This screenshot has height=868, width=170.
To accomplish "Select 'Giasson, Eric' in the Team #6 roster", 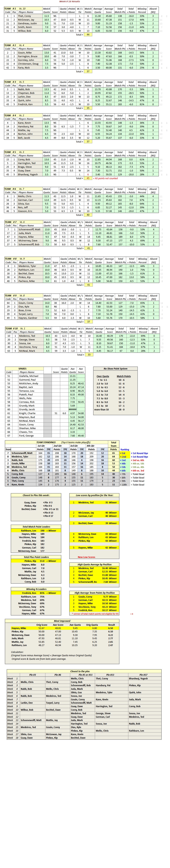I will tap(25, 211).
